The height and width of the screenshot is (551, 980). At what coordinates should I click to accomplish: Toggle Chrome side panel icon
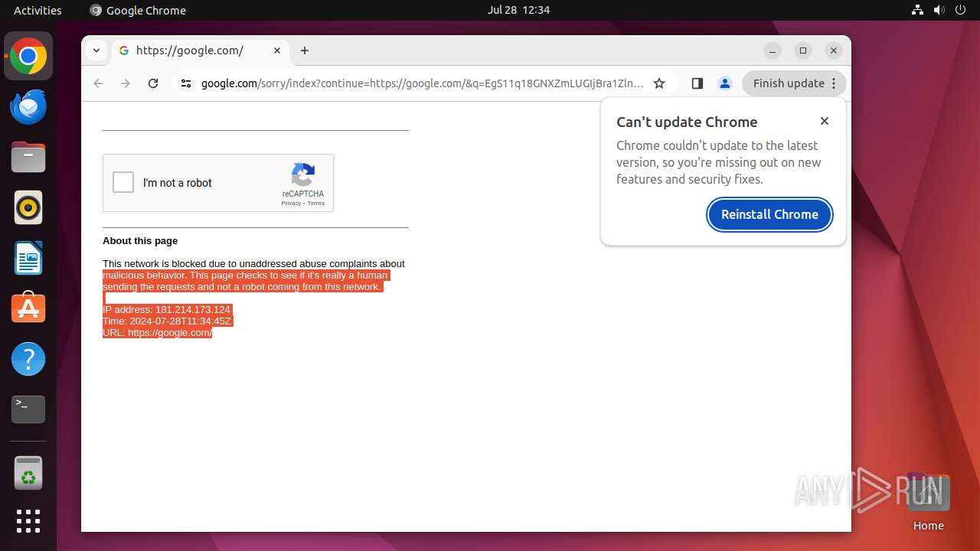point(697,83)
